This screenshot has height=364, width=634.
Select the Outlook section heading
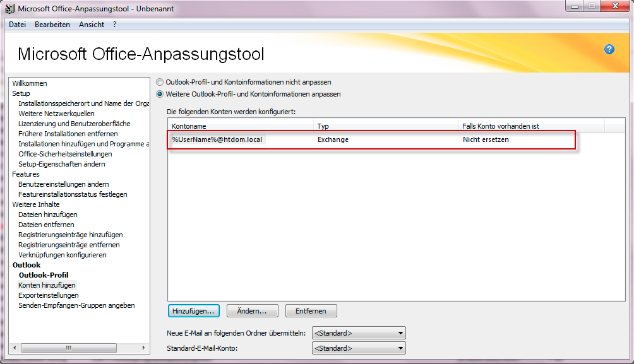[x=27, y=265]
